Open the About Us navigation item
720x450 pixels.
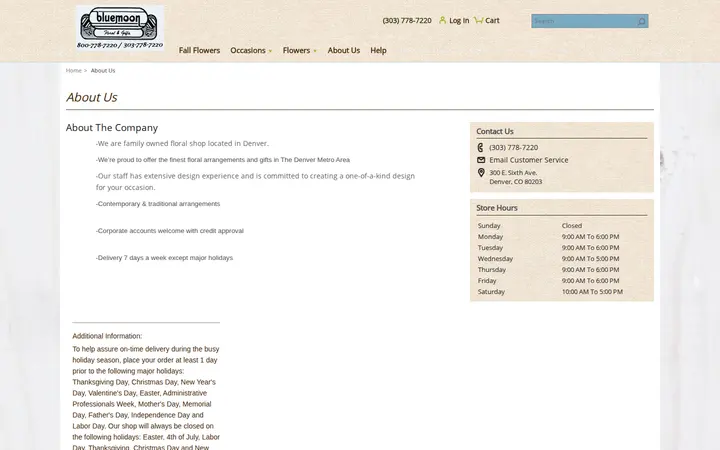coord(343,50)
